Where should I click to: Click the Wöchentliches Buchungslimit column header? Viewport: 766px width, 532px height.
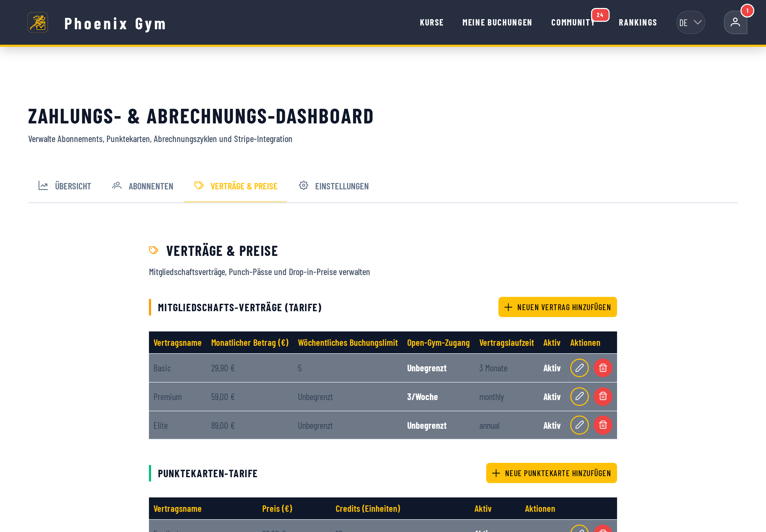[348, 343]
